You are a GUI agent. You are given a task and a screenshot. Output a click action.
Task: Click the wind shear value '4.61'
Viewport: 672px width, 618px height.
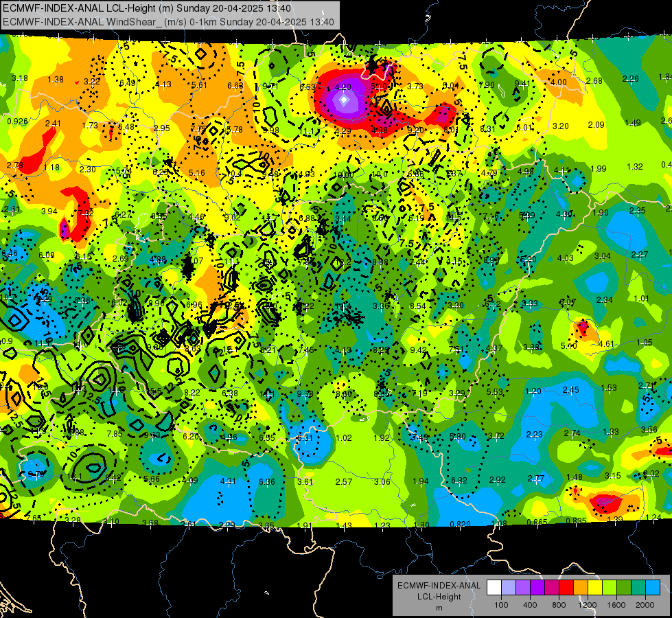(606, 344)
